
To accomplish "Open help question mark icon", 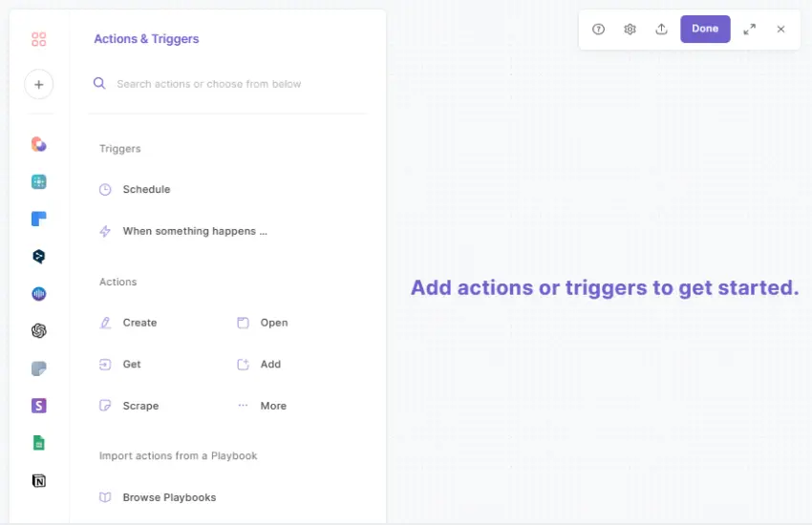I will coord(598,29).
